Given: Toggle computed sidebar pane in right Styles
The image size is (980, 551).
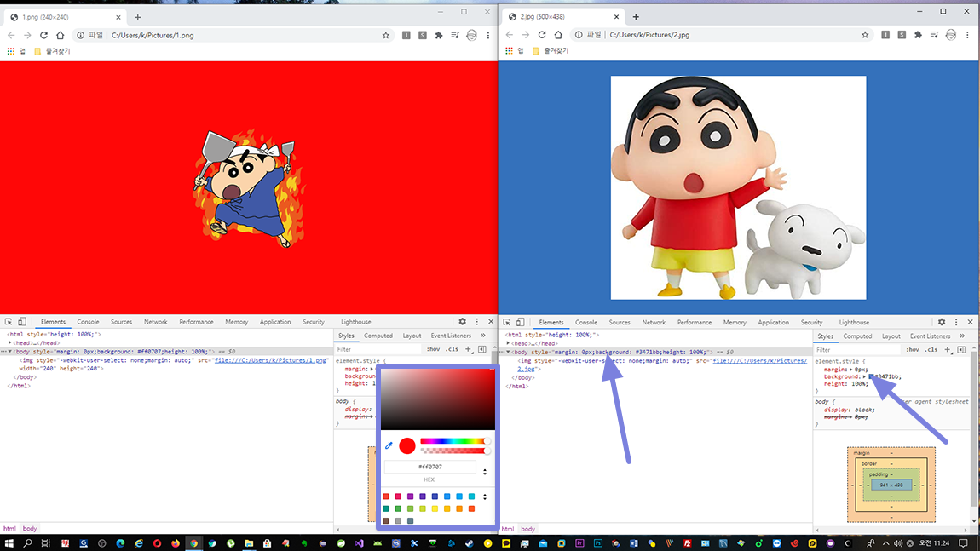Looking at the screenshot, I should pos(961,350).
